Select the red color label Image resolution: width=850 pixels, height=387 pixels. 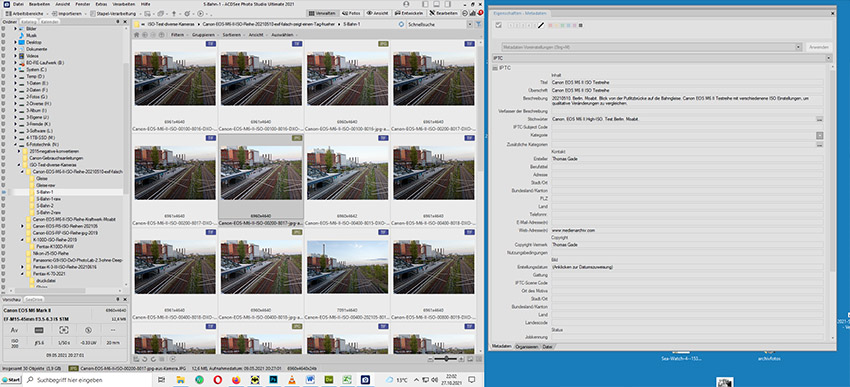pos(550,25)
